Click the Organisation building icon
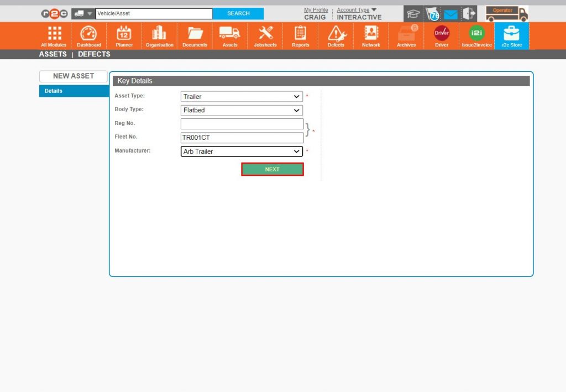Screen dimensions: 566x392 click(x=159, y=35)
